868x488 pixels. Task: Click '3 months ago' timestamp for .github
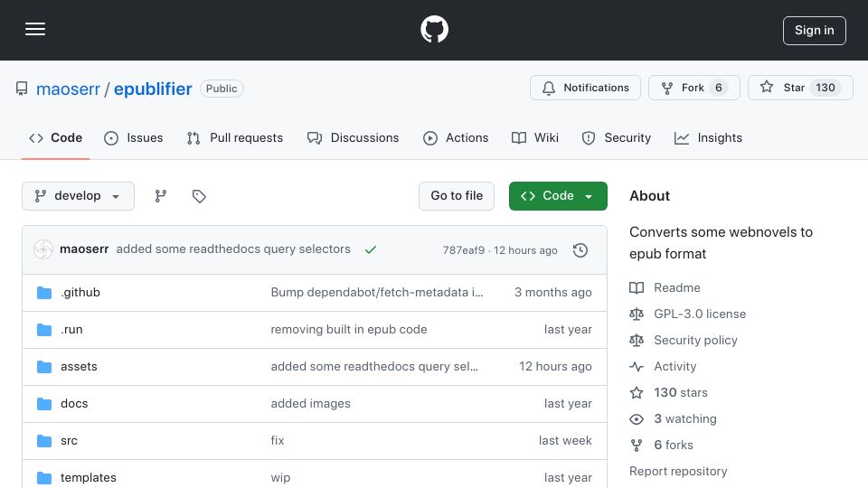pos(553,292)
